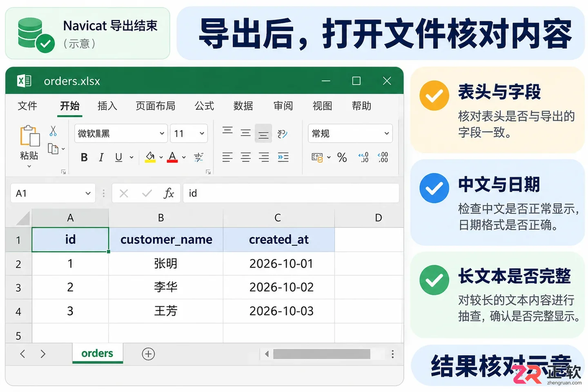Click the increase decimal icon
Image resolution: width=588 pixels, height=392 pixels.
pyautogui.click(x=363, y=157)
